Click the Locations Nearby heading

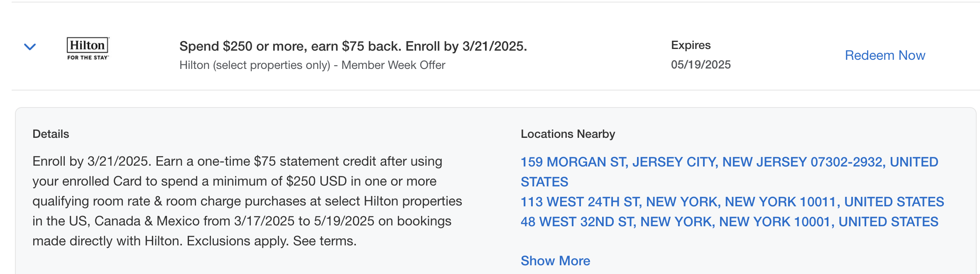coord(568,134)
